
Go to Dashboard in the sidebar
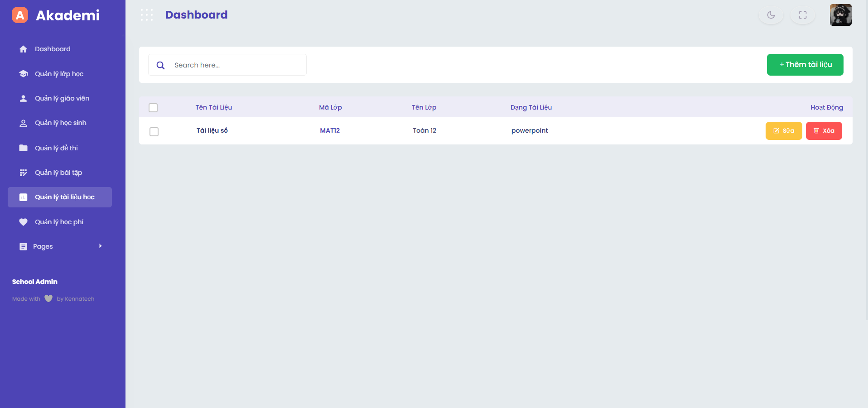click(53, 49)
